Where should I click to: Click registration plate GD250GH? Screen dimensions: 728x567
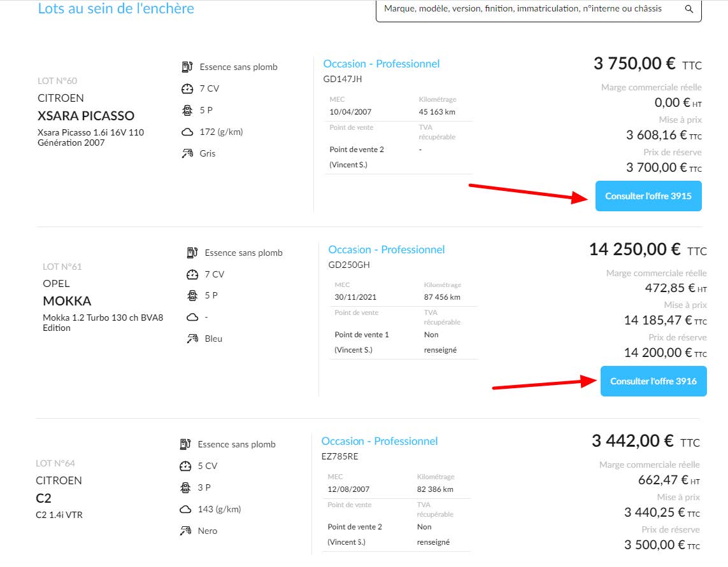click(349, 265)
